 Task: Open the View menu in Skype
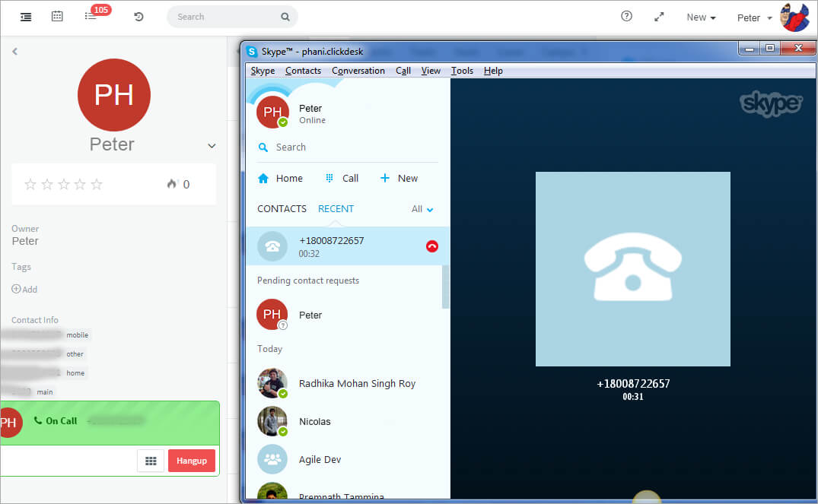(x=431, y=71)
